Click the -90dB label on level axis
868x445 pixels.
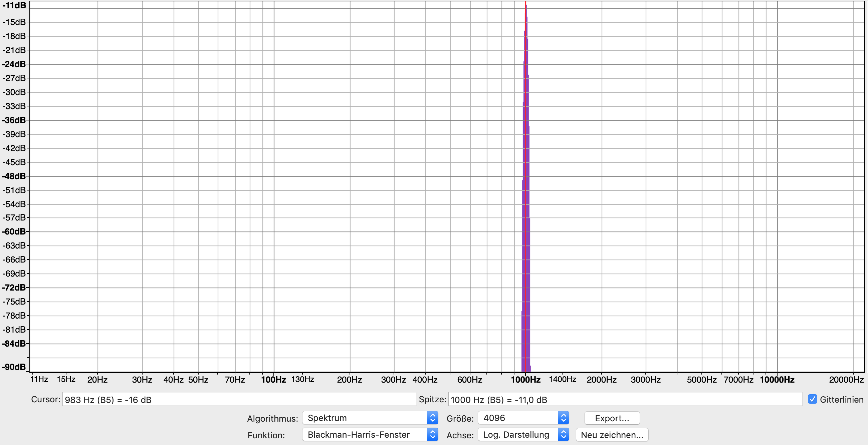pos(14,367)
